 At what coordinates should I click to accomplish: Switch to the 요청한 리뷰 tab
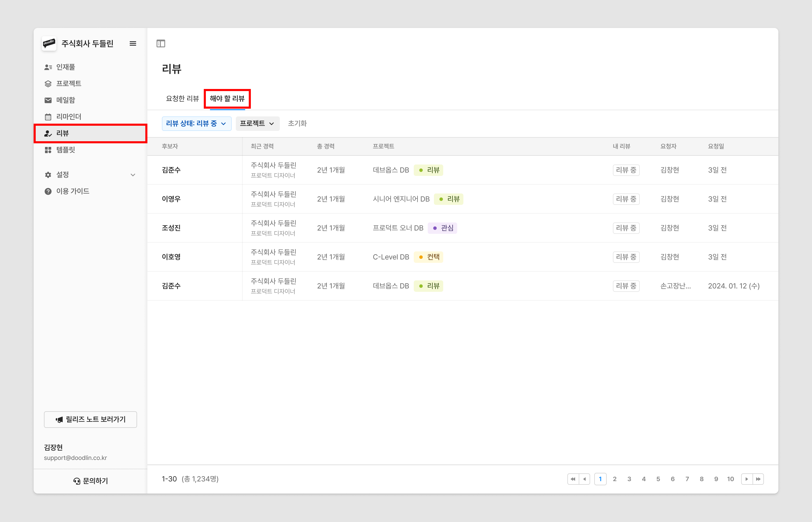click(182, 99)
